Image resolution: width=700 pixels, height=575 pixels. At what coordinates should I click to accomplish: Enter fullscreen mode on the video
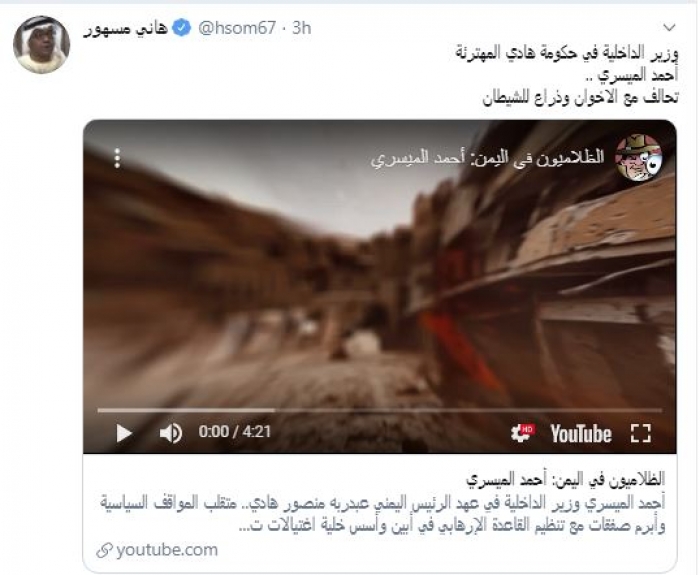[641, 433]
